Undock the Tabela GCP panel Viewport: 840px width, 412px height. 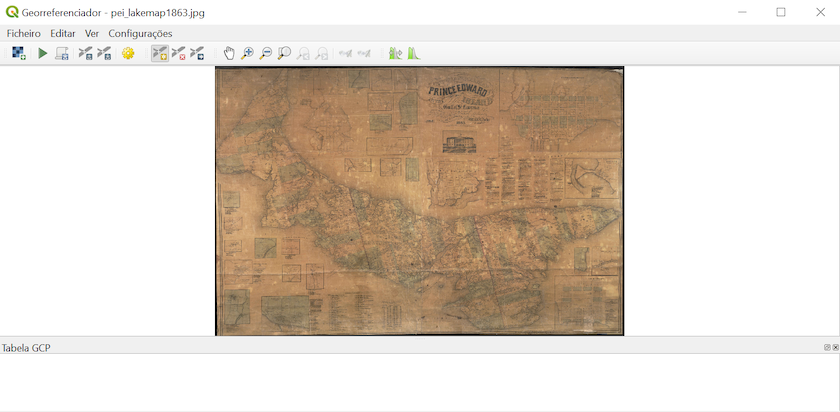[827, 347]
